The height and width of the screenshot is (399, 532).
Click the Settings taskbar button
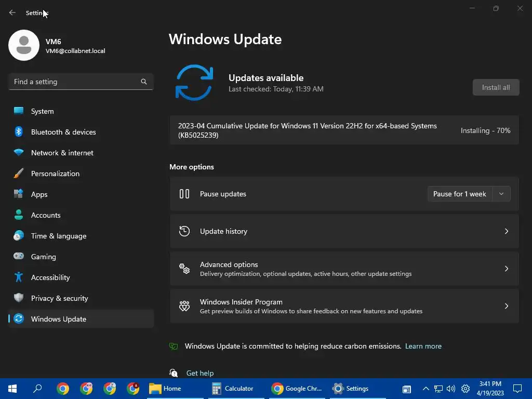tap(357, 389)
